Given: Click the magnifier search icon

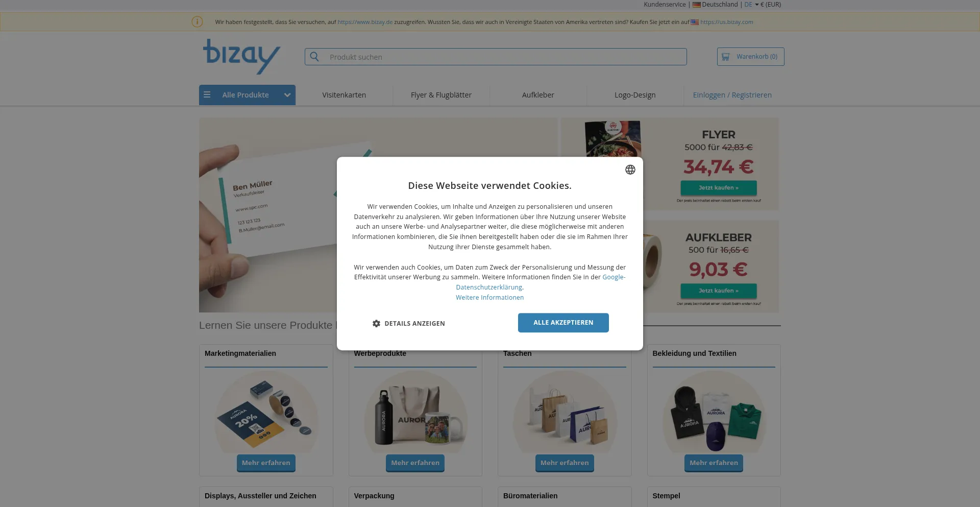Looking at the screenshot, I should pyautogui.click(x=314, y=57).
